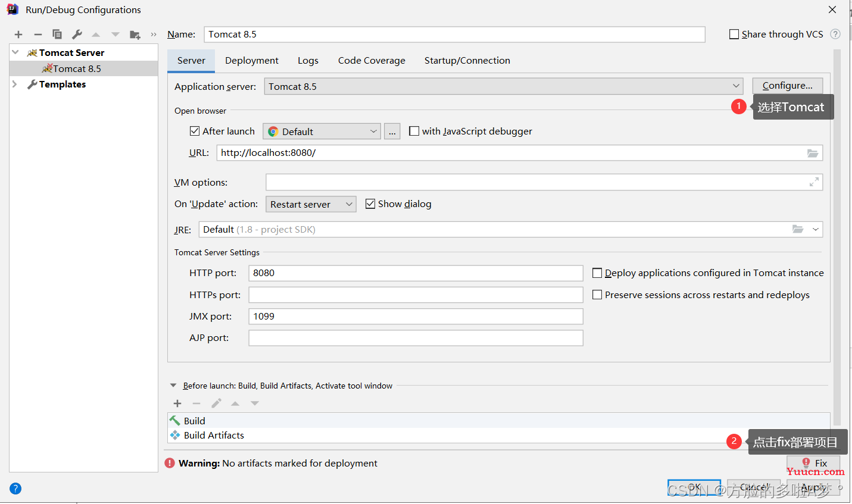The width and height of the screenshot is (852, 504).
Task: Switch to the Deployment tab
Action: point(252,60)
